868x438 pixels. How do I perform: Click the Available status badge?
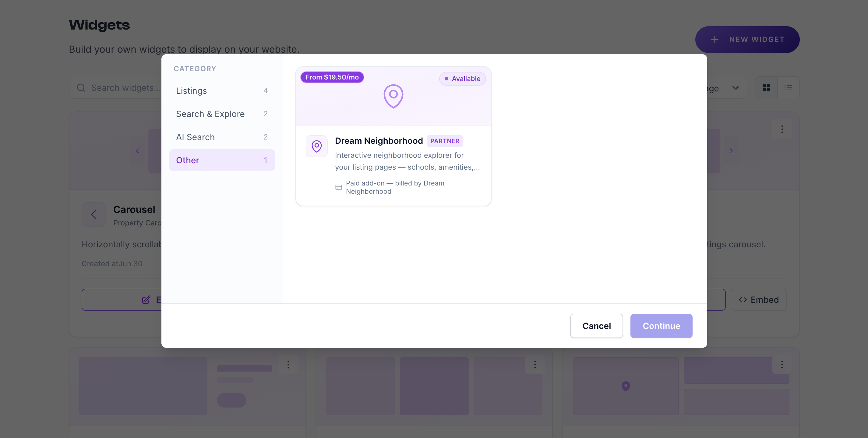[x=462, y=79]
